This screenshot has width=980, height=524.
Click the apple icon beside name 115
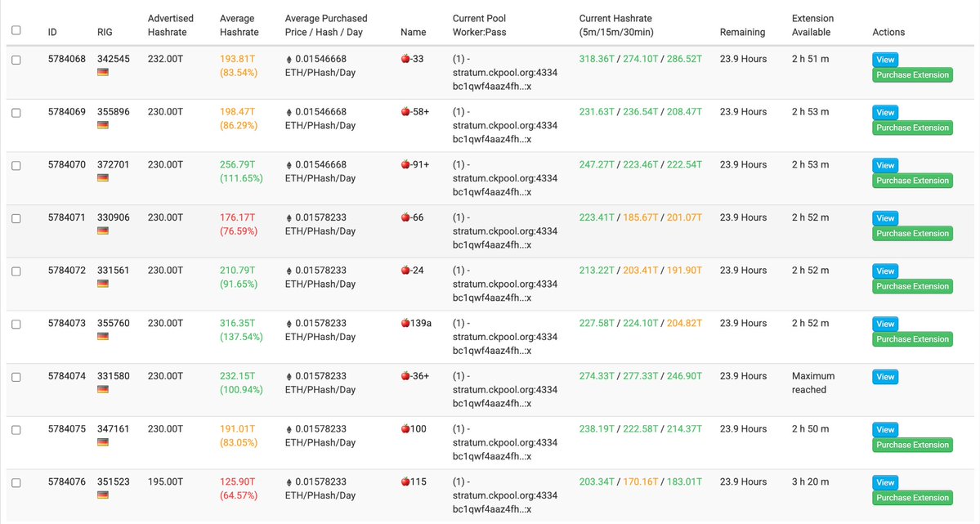pos(405,481)
